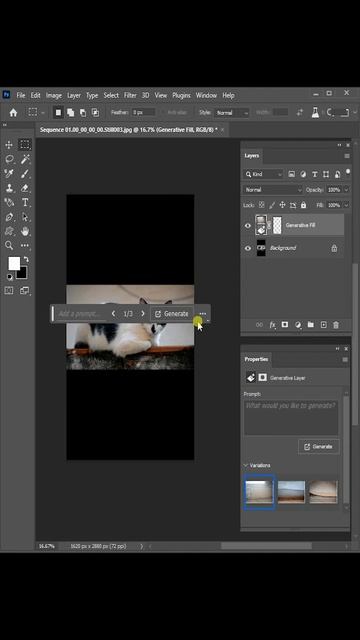360x640 pixels.
Task: Change the screen mode
Action: click(x=25, y=291)
